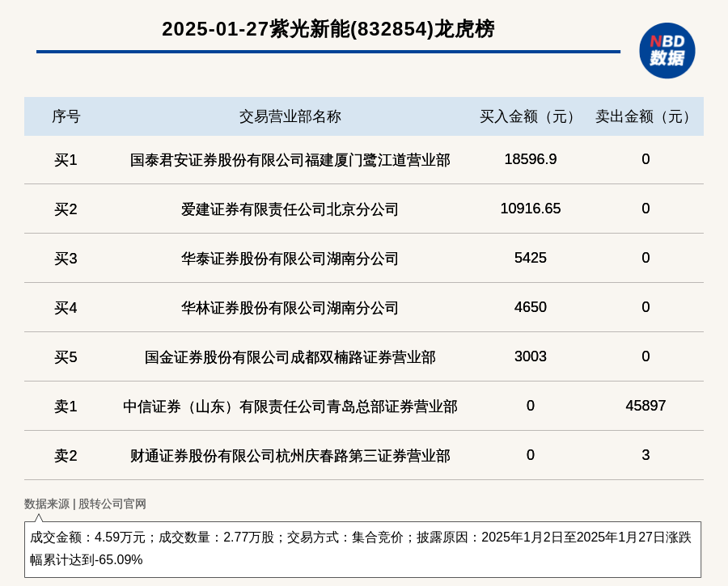Click the NBD数据 logo badge
Screen dimensions: 728x586
(667, 51)
